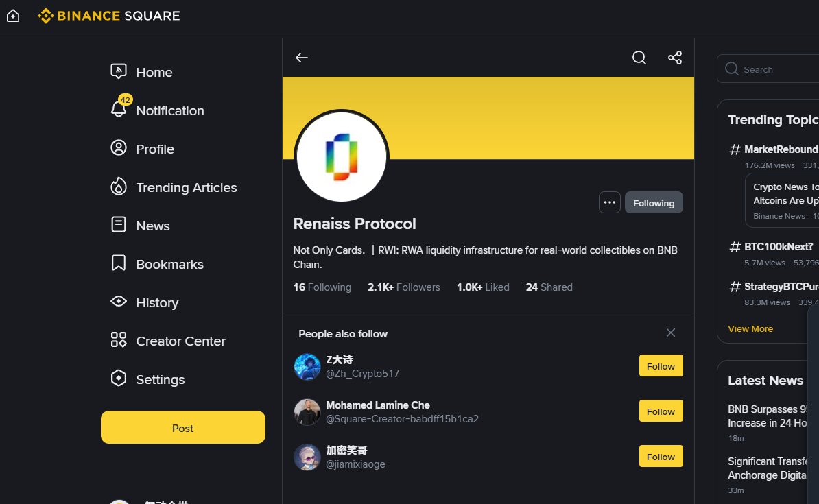This screenshot has height=504, width=819.
Task: Open the 1.0K+ Liked count
Action: click(483, 287)
